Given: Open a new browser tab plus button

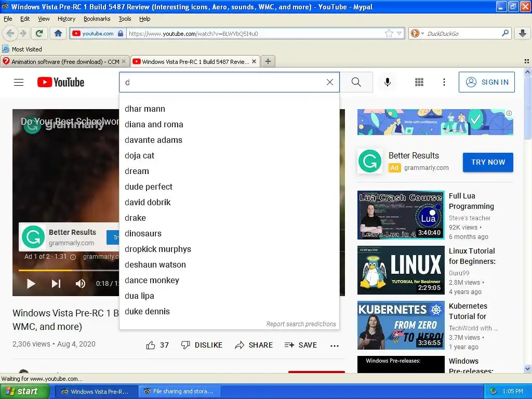Looking at the screenshot, I should 268,61.
